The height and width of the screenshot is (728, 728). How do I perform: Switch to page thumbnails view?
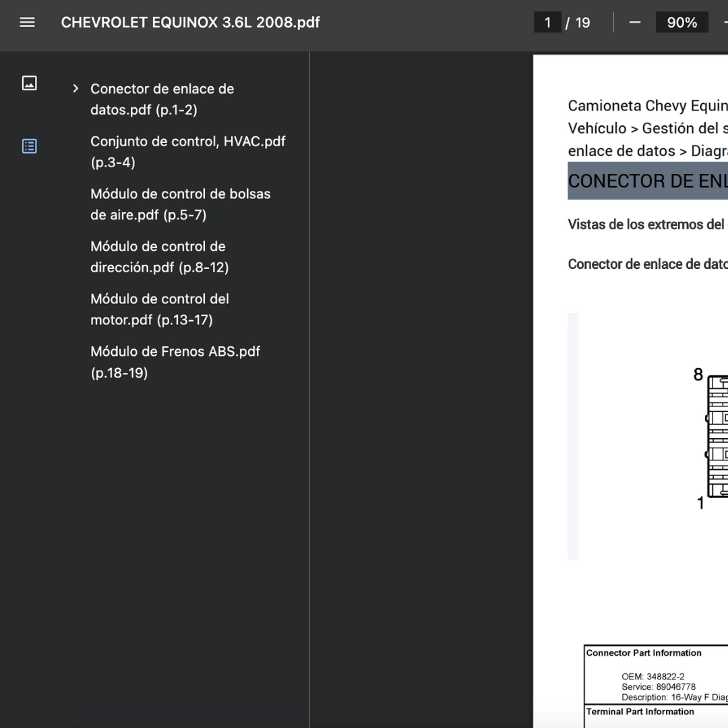click(x=29, y=83)
